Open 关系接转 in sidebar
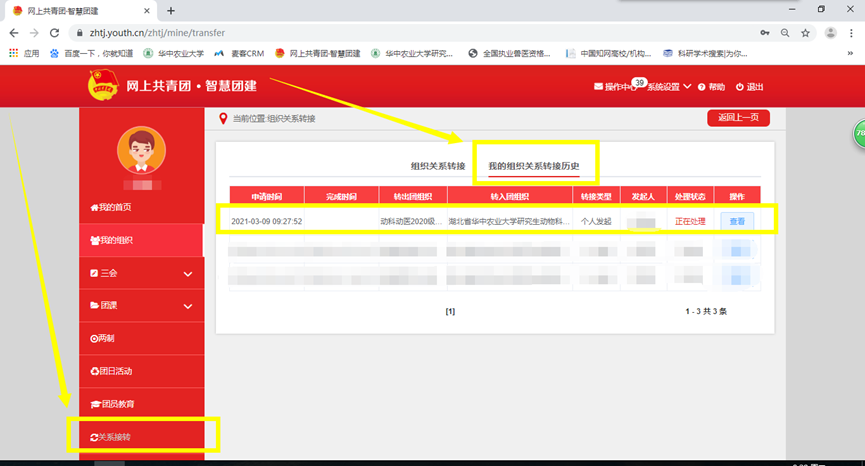This screenshot has width=865, height=466. pos(111,437)
